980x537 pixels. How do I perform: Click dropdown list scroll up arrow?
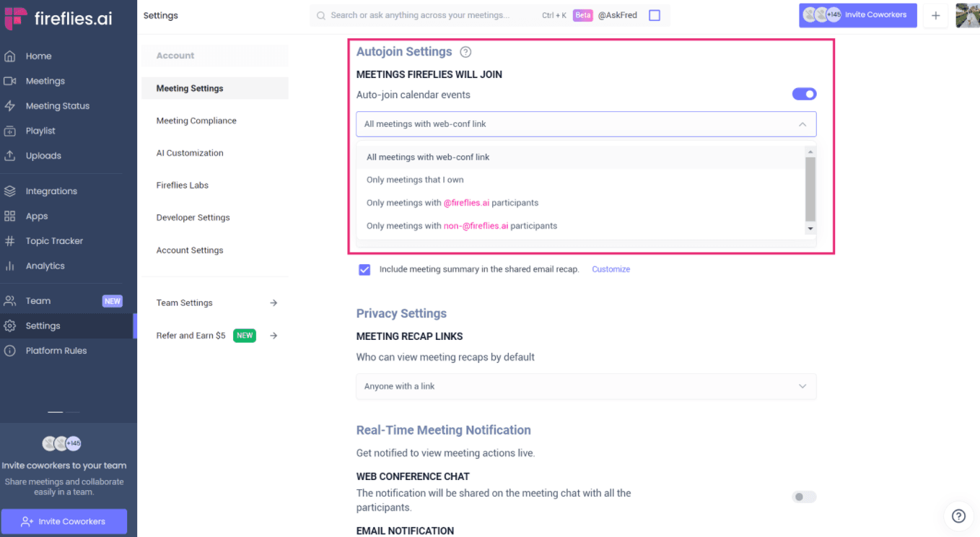810,152
